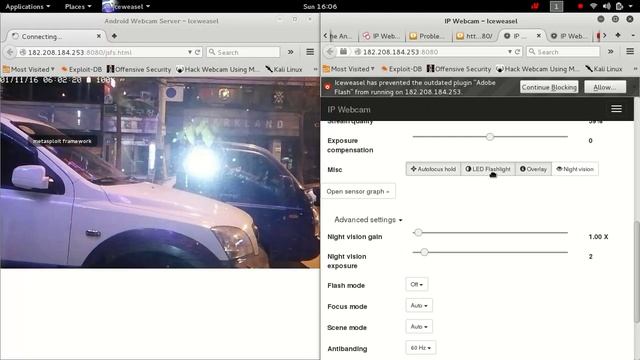Toggle Autofocus hold
The image size is (640, 360).
(x=433, y=169)
